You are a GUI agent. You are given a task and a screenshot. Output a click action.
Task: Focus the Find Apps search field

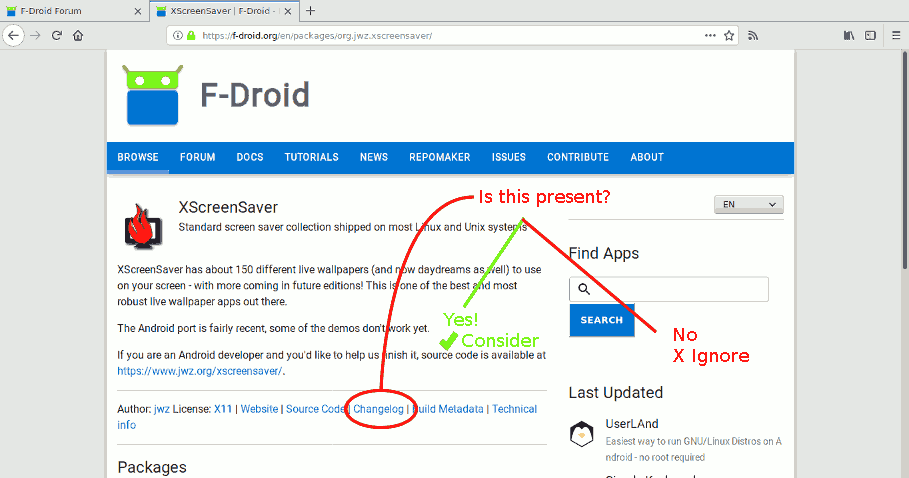point(668,289)
